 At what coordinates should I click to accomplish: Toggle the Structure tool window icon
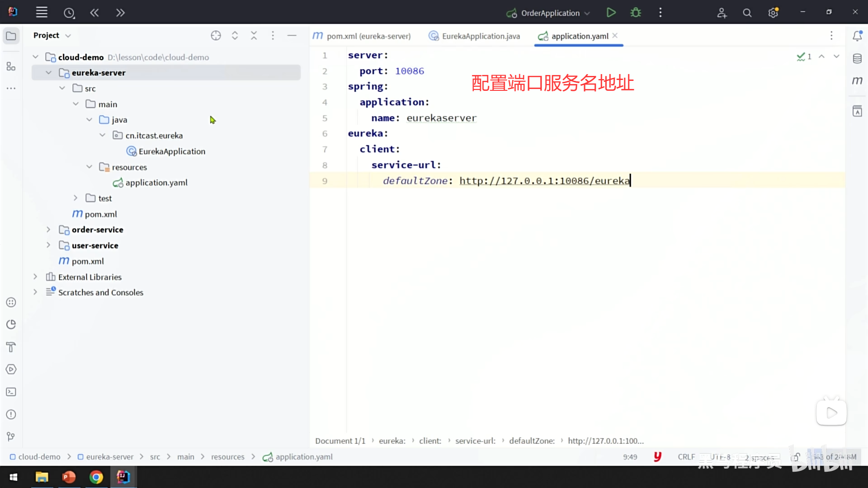coord(11,67)
